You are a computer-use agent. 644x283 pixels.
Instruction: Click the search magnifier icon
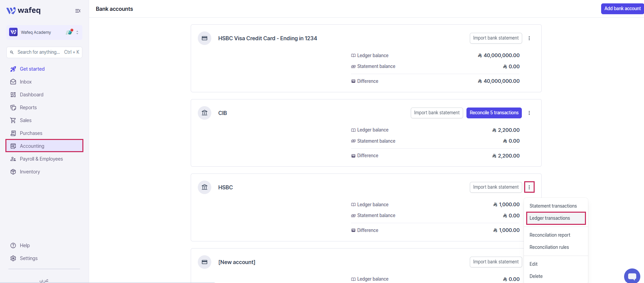point(12,52)
